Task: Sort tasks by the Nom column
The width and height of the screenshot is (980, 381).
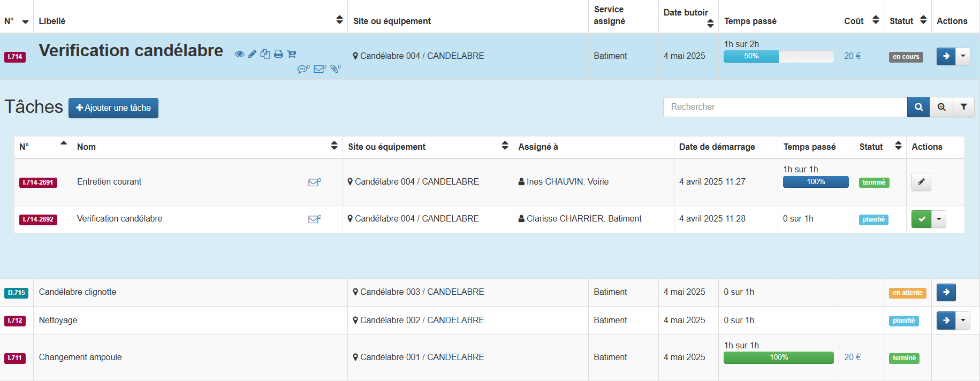Action: 334,146
